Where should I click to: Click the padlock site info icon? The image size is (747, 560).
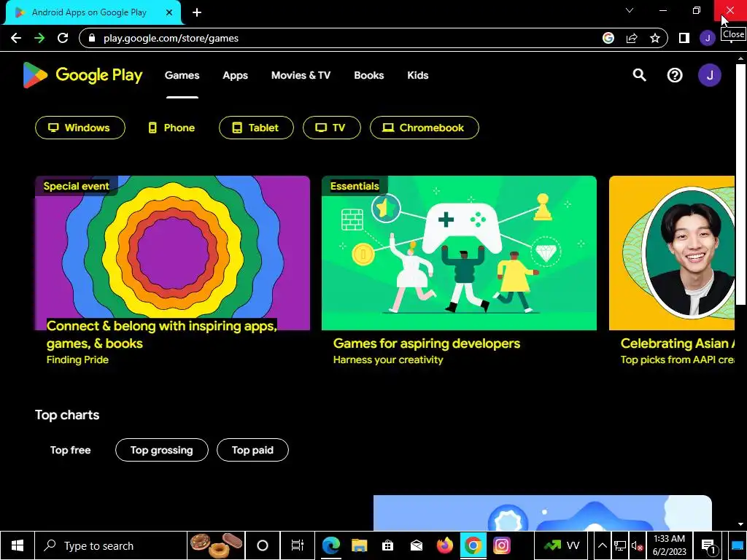pyautogui.click(x=93, y=38)
